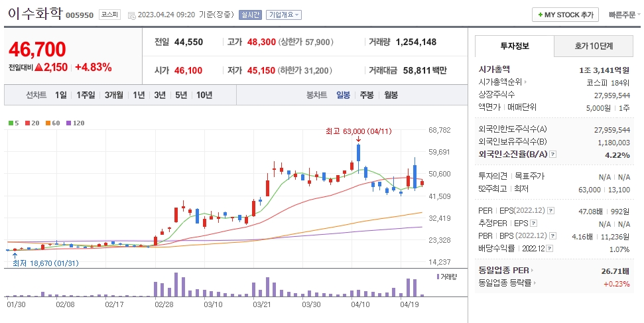Open the 빠른주문 dropdown

(x=624, y=15)
